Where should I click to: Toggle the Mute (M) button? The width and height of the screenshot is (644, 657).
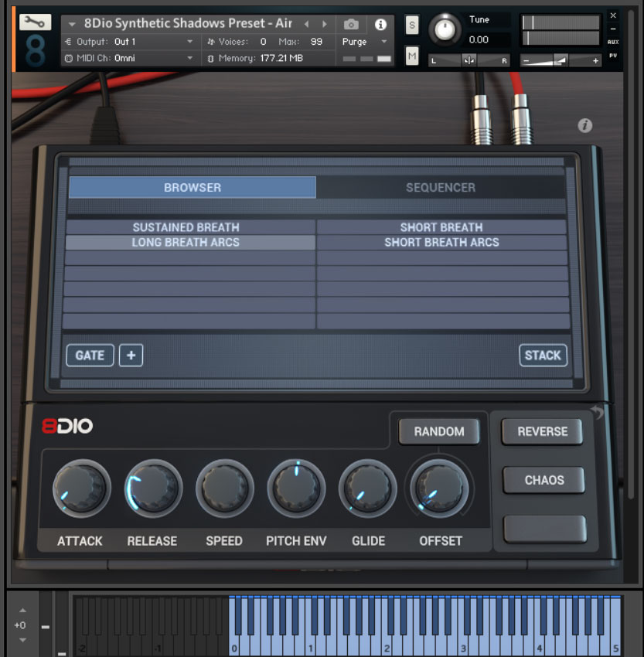[411, 55]
